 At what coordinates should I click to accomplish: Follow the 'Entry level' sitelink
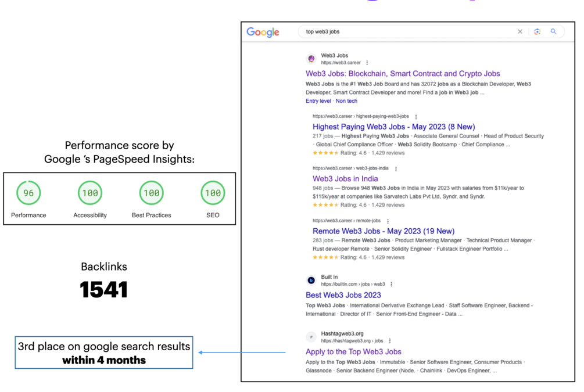point(318,101)
